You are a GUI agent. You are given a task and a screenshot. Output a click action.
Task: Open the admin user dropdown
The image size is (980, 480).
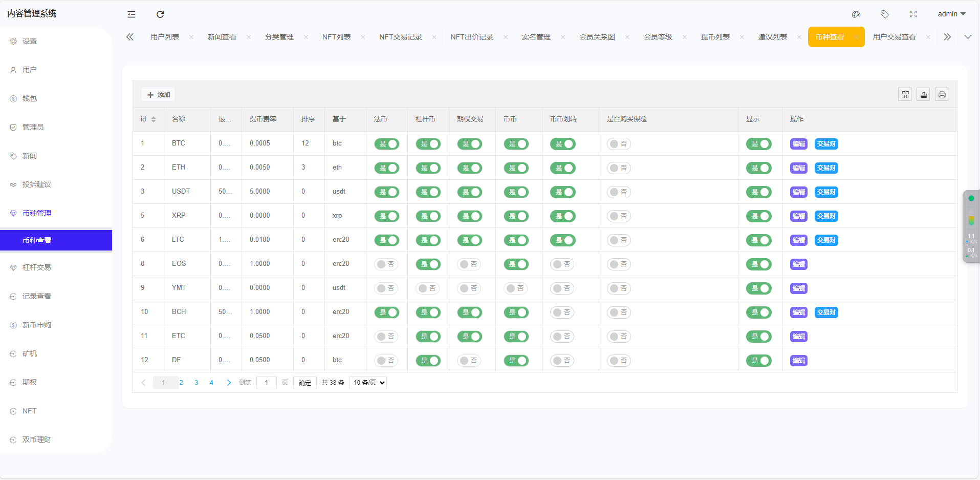[x=951, y=14]
